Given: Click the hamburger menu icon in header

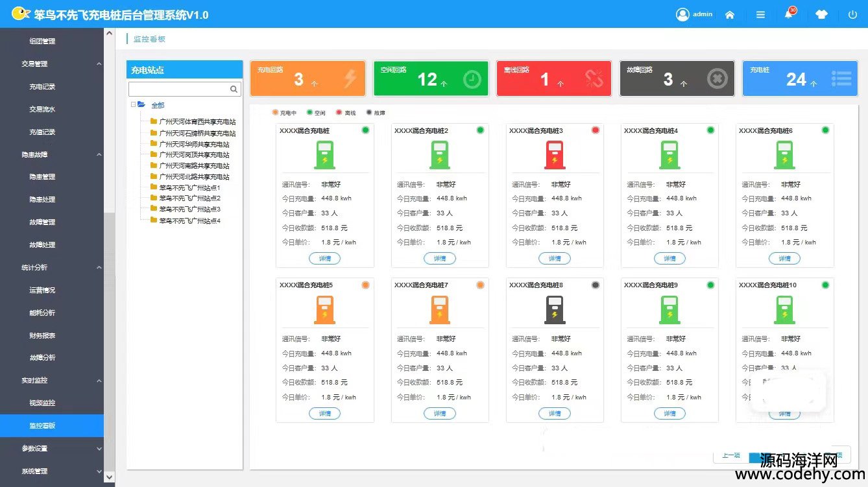Looking at the screenshot, I should point(760,15).
